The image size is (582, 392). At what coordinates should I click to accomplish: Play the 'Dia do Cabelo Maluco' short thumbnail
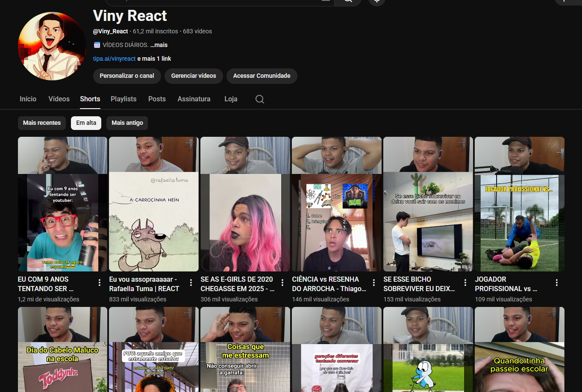point(62,349)
